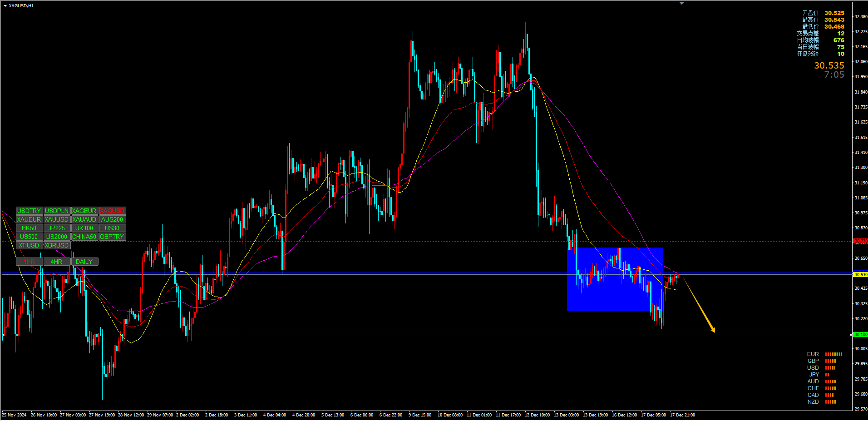This screenshot has width=868, height=421.
Task: Click the EUR currency strength meter
Action: click(x=833, y=354)
